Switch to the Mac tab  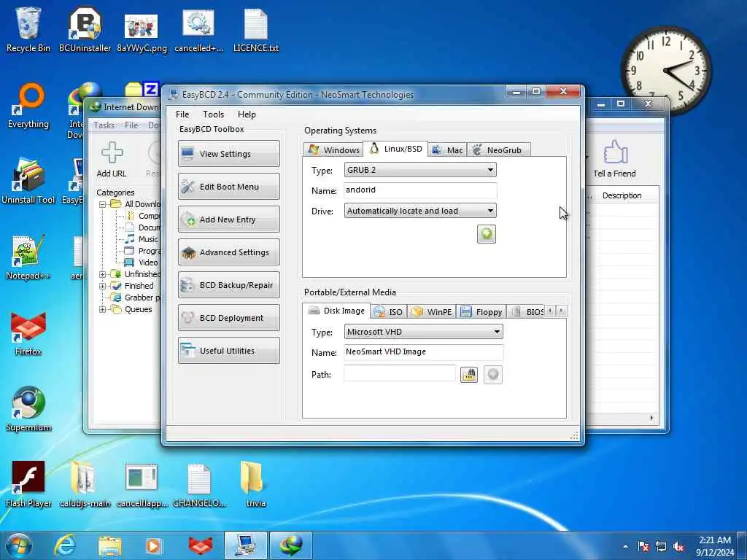click(x=447, y=150)
